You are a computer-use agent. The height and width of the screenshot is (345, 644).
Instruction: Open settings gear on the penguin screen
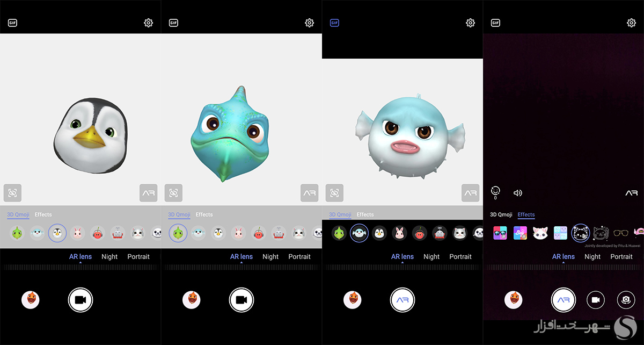pos(148,23)
